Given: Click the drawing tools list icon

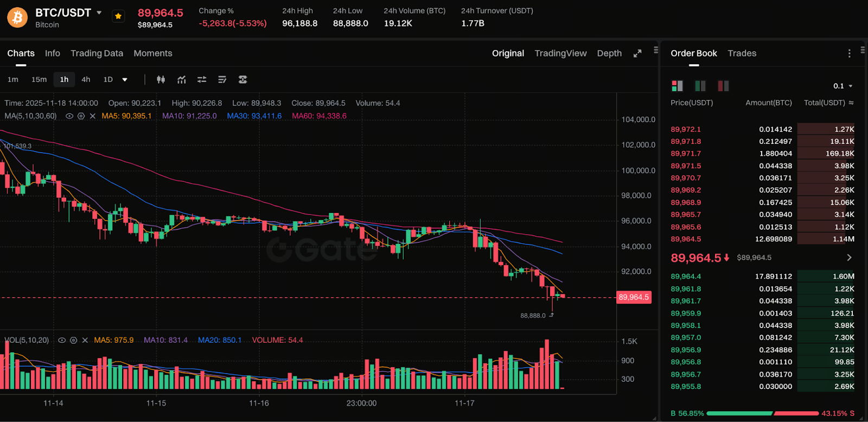Looking at the screenshot, I should click(x=222, y=79).
